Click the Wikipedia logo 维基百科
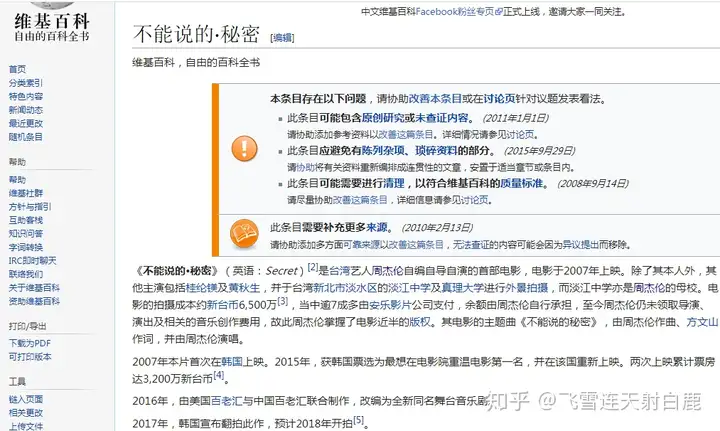 52,22
